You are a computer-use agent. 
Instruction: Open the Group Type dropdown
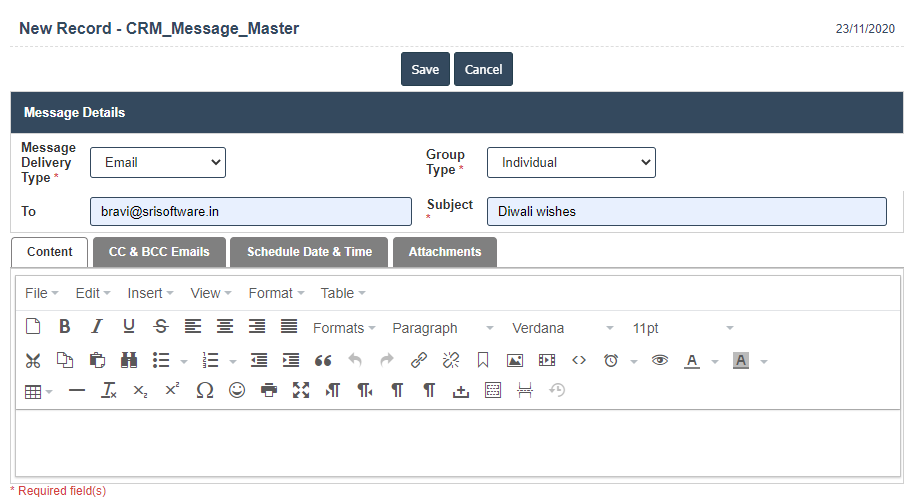pos(571,162)
